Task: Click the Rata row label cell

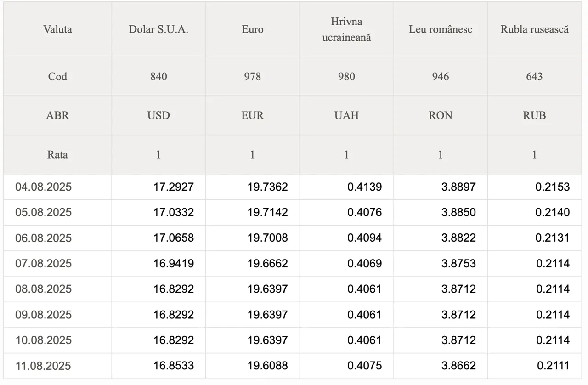Action: [x=57, y=154]
